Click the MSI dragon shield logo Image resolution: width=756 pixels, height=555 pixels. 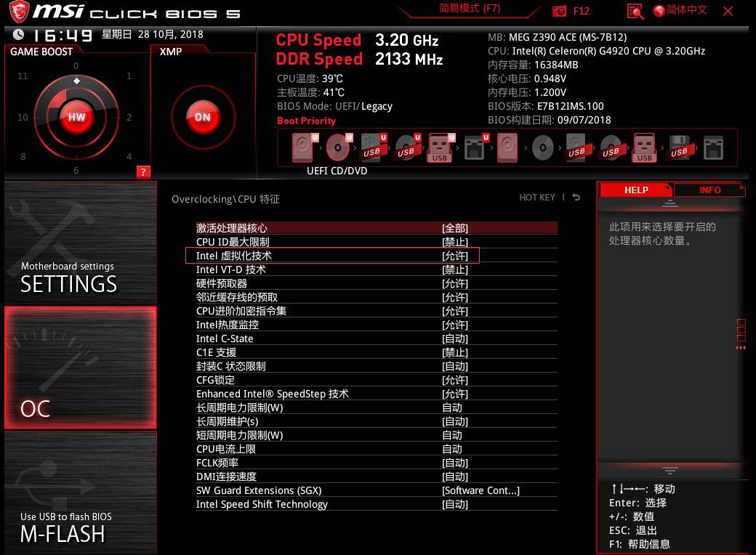point(18,12)
